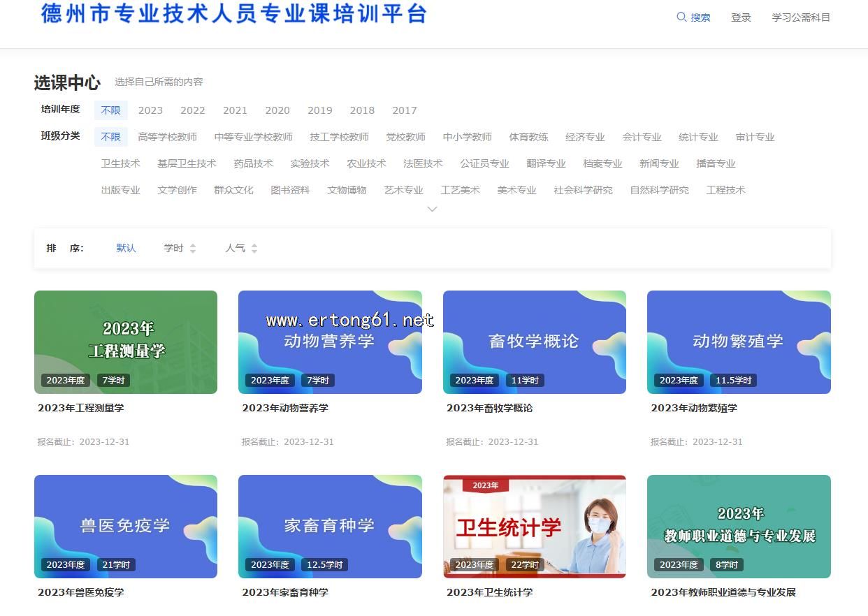
Task: Click the platform title in the header
Action: pyautogui.click(x=233, y=14)
